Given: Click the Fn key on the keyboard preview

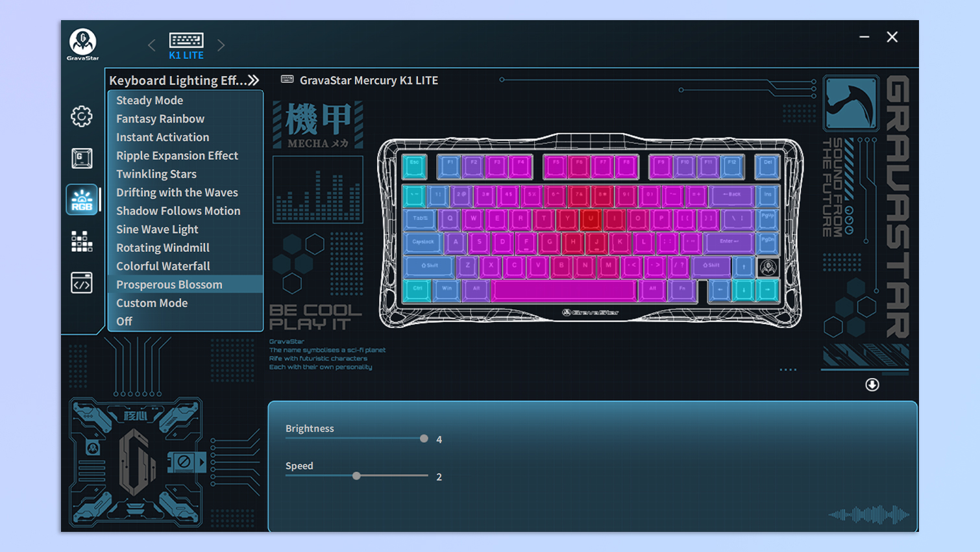Looking at the screenshot, I should click(682, 290).
